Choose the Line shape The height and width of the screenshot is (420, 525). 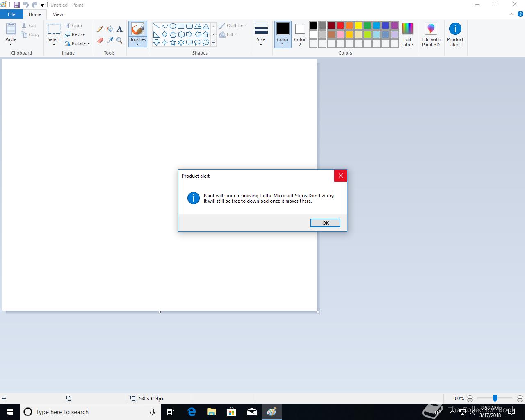coord(156,26)
